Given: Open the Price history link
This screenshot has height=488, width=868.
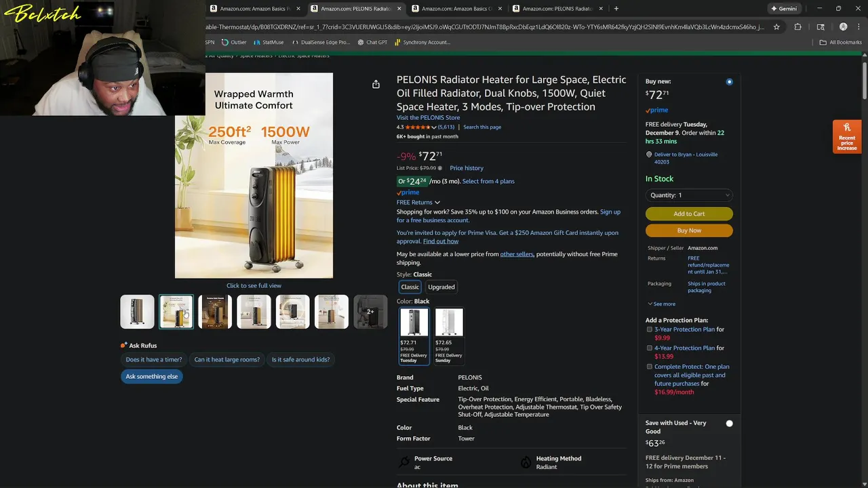Looking at the screenshot, I should point(467,168).
